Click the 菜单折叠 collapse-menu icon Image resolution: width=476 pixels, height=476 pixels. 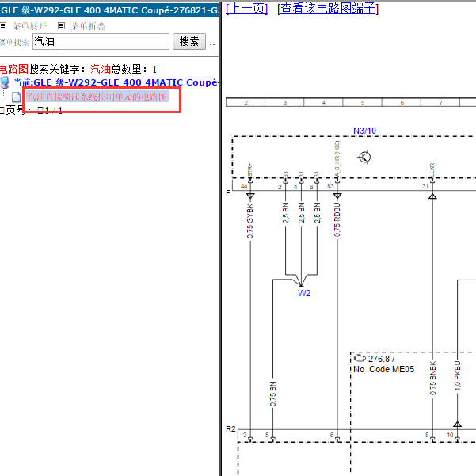tap(61, 26)
